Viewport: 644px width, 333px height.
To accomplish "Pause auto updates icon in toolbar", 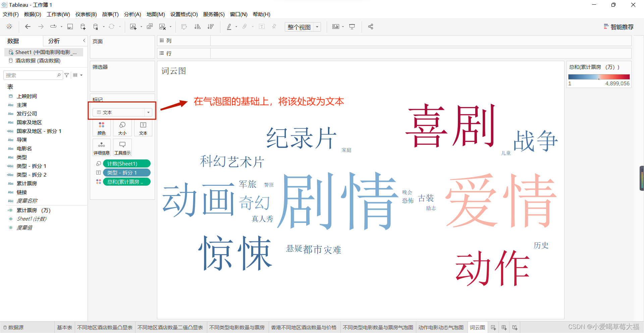I will point(96,27).
